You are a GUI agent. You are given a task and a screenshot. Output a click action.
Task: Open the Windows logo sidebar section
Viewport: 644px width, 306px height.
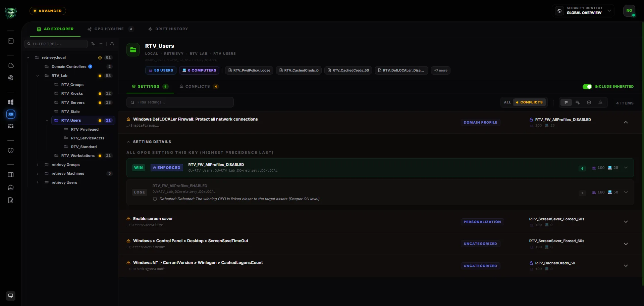point(11,102)
